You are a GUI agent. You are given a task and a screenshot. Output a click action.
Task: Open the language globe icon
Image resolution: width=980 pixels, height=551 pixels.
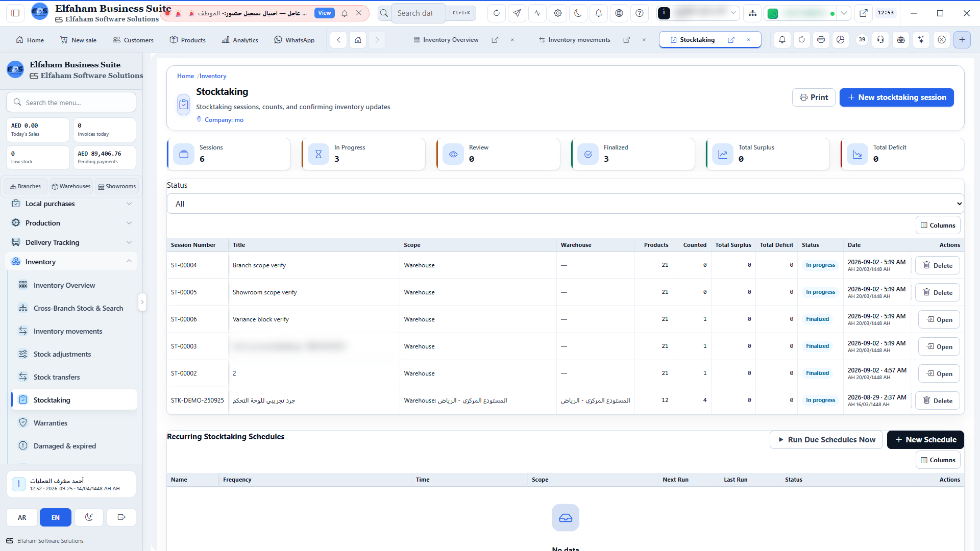coord(619,13)
